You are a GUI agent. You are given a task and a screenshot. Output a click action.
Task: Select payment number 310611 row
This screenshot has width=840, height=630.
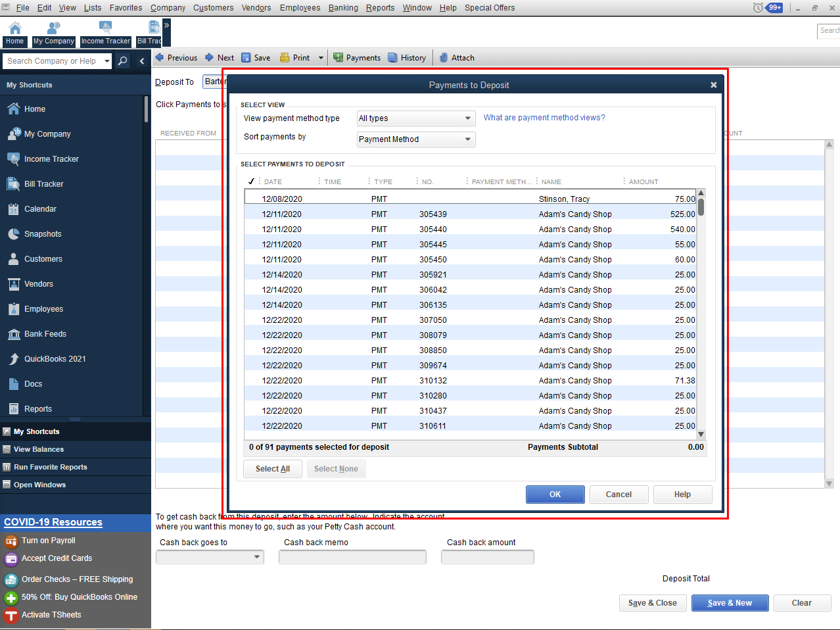coord(470,425)
